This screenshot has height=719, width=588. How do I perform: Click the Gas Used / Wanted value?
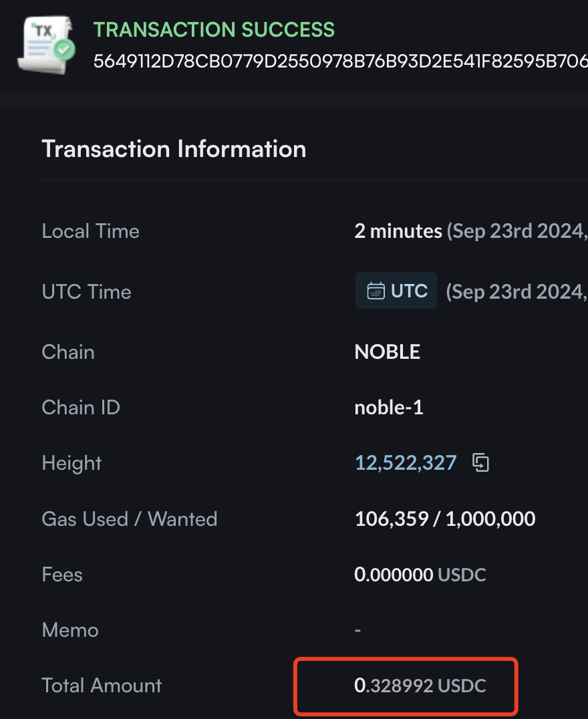point(445,519)
